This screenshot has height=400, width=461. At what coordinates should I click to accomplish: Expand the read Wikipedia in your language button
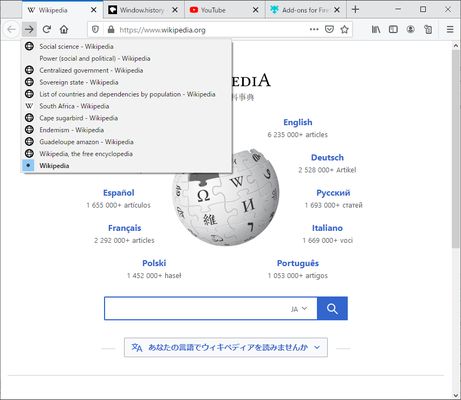point(226,347)
